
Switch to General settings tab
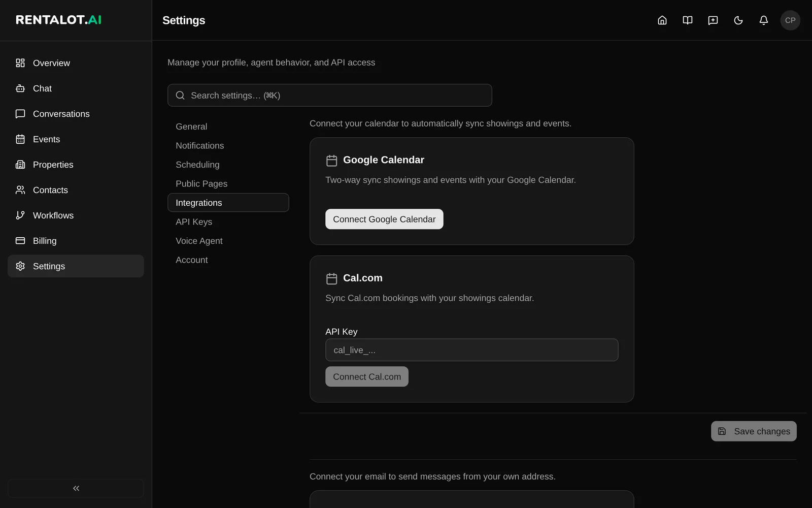coord(228,126)
